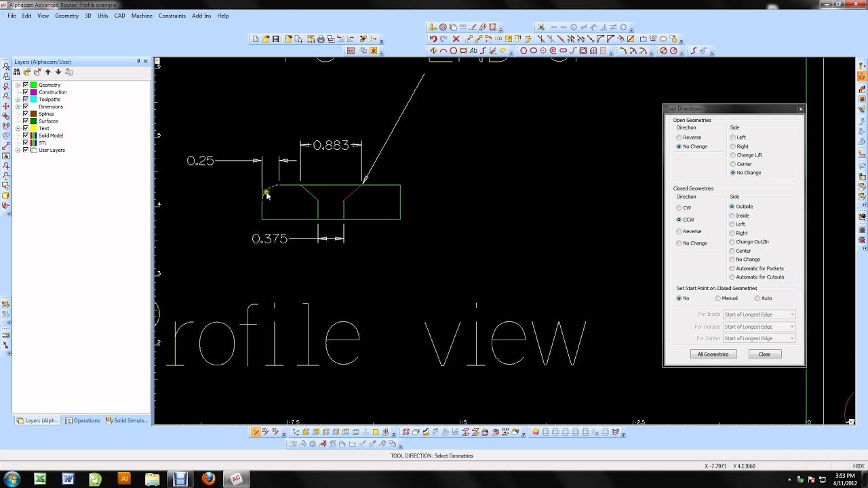This screenshot has height=488, width=868.
Task: Switch to the Solid Simulation tab
Action: tap(125, 421)
